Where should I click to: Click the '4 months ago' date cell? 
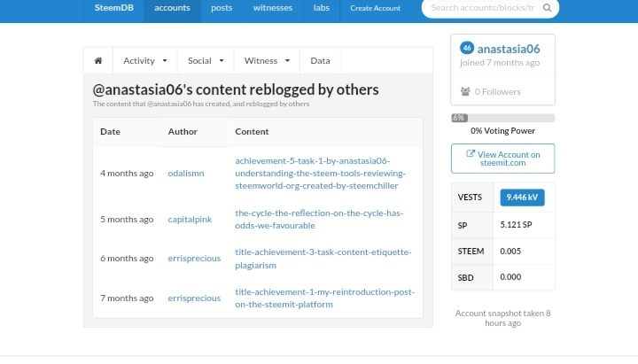127,174
